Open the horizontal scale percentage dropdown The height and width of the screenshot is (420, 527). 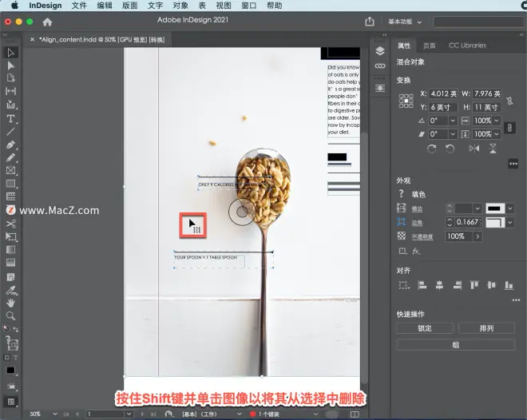[x=497, y=121]
